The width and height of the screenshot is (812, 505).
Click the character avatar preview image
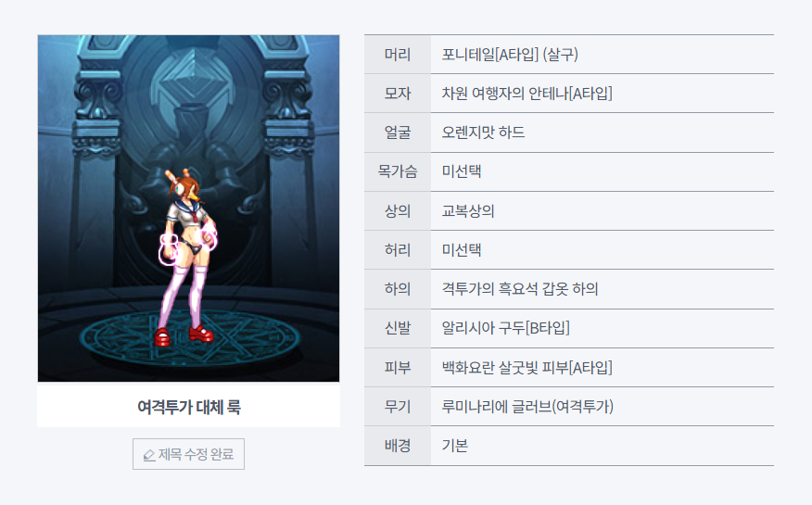coord(188,208)
